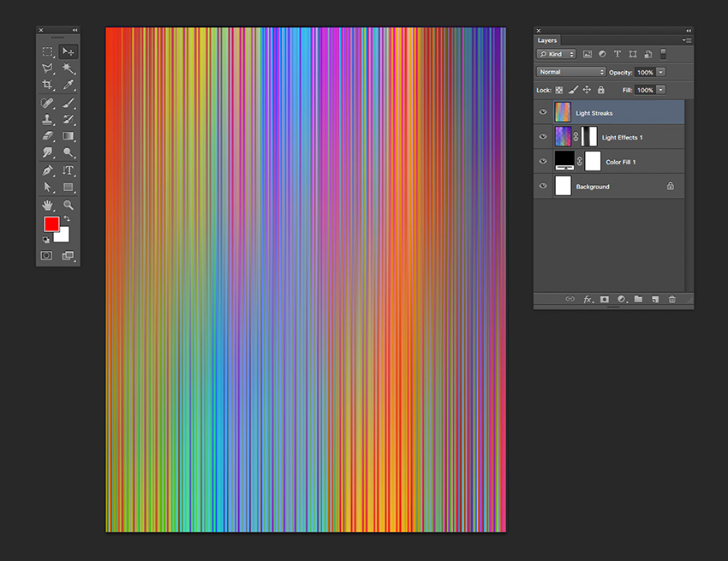728x561 pixels.
Task: Select the Eyedropper tool
Action: 69,85
